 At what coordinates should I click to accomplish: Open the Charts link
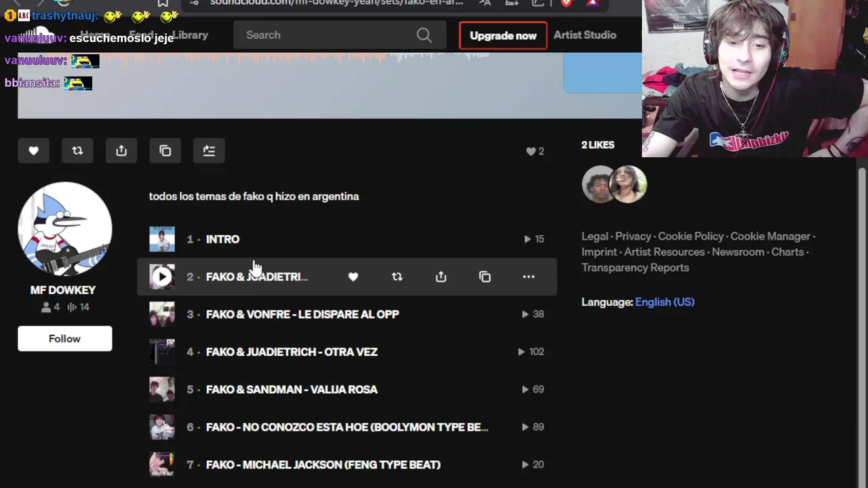pos(788,252)
